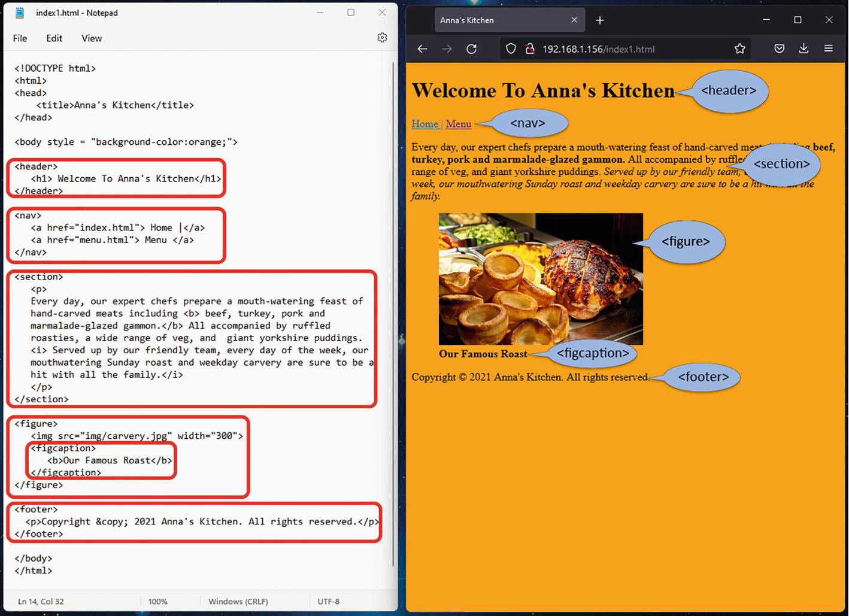Reload the page in Firefox
This screenshot has width=849, height=616.
[x=472, y=49]
